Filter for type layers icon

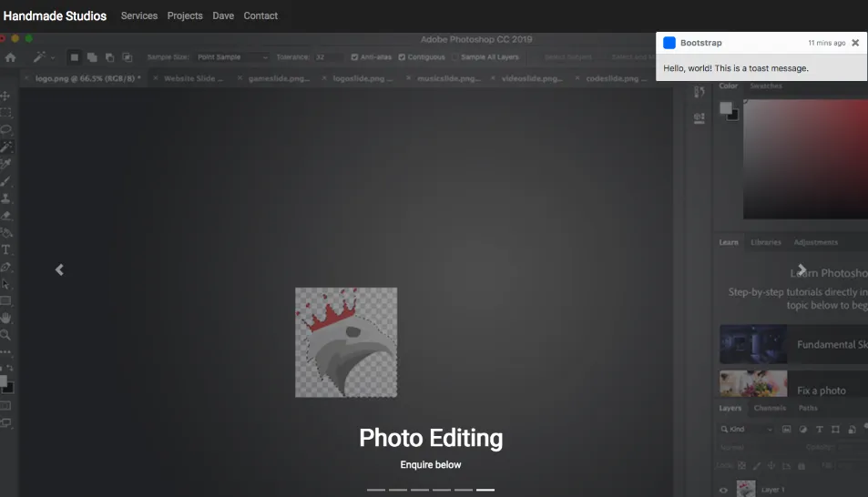pyautogui.click(x=820, y=430)
